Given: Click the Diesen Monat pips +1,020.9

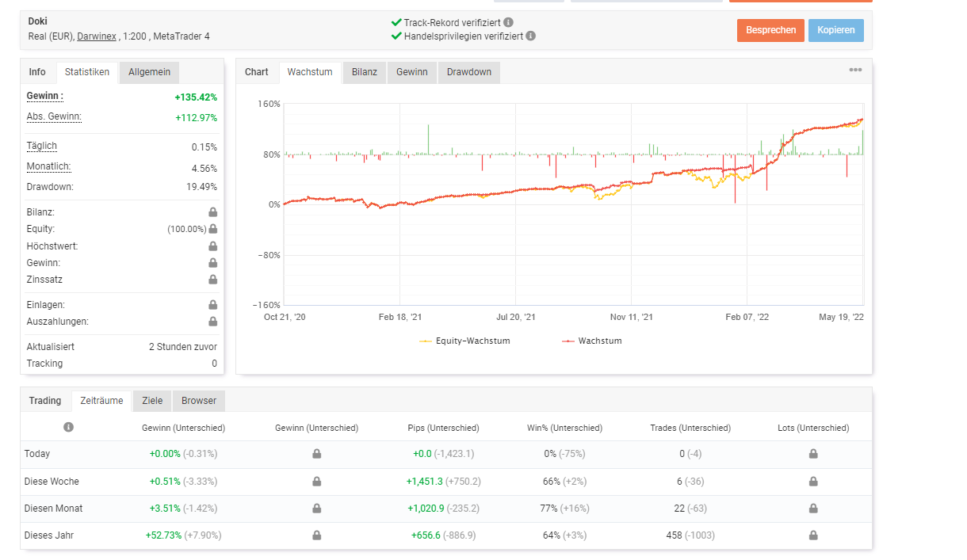Looking at the screenshot, I should pyautogui.click(x=426, y=509).
